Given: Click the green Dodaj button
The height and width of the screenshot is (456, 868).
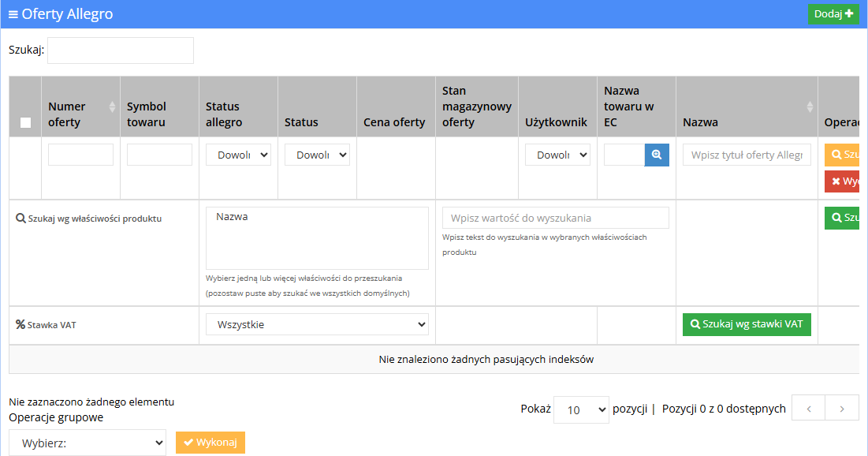Looking at the screenshot, I should (833, 14).
